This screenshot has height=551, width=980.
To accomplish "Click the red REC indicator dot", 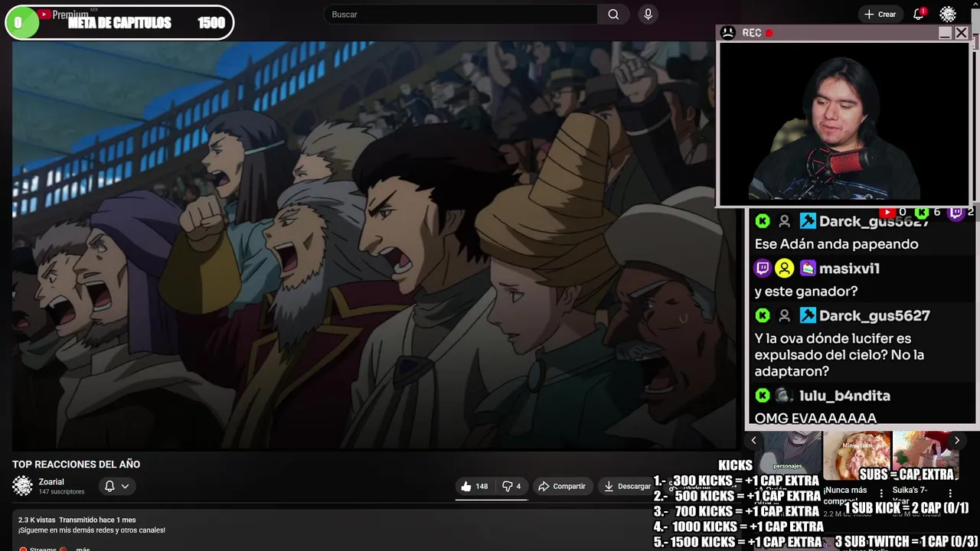I will tap(769, 33).
